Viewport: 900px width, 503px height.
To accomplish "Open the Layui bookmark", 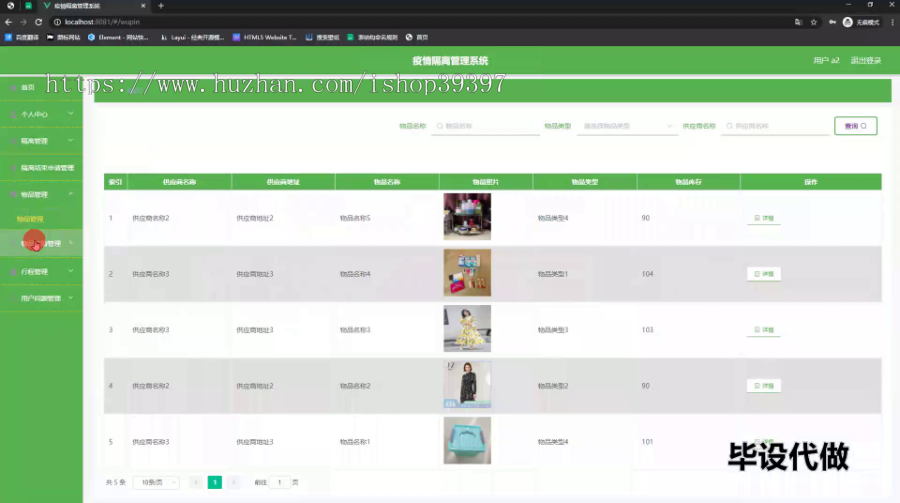I will pos(192,37).
